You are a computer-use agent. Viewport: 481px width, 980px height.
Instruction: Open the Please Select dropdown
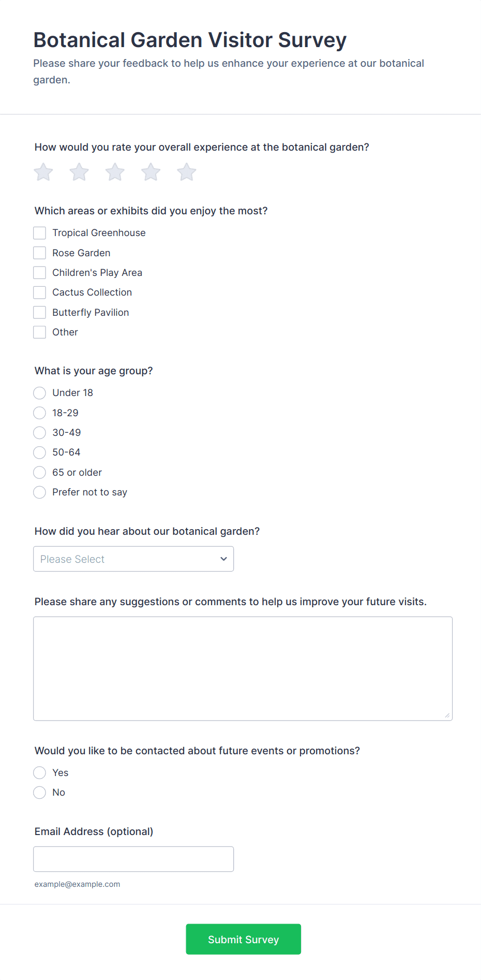click(133, 559)
